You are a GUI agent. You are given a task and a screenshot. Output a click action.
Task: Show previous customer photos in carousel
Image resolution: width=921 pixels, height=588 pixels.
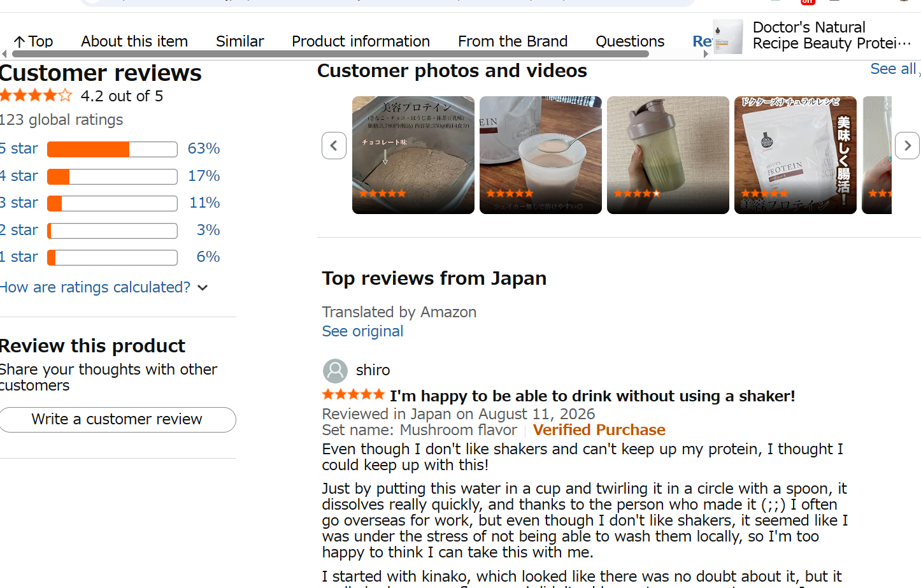(334, 146)
